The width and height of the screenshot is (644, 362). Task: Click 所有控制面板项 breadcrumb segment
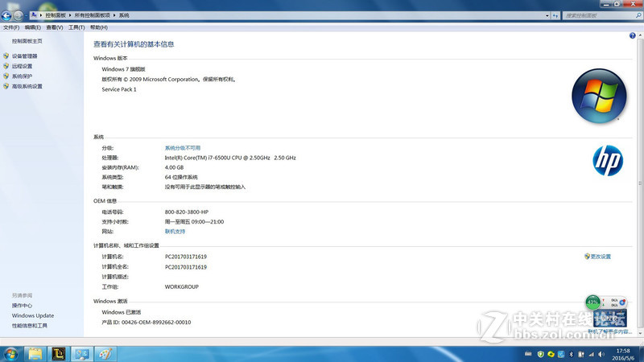[92, 15]
